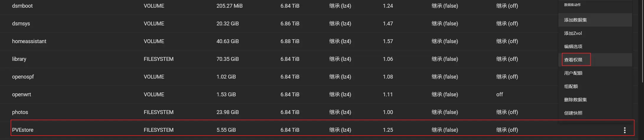Click the library filesystem dataset
Screen dimensions: 644x140
point(19,59)
